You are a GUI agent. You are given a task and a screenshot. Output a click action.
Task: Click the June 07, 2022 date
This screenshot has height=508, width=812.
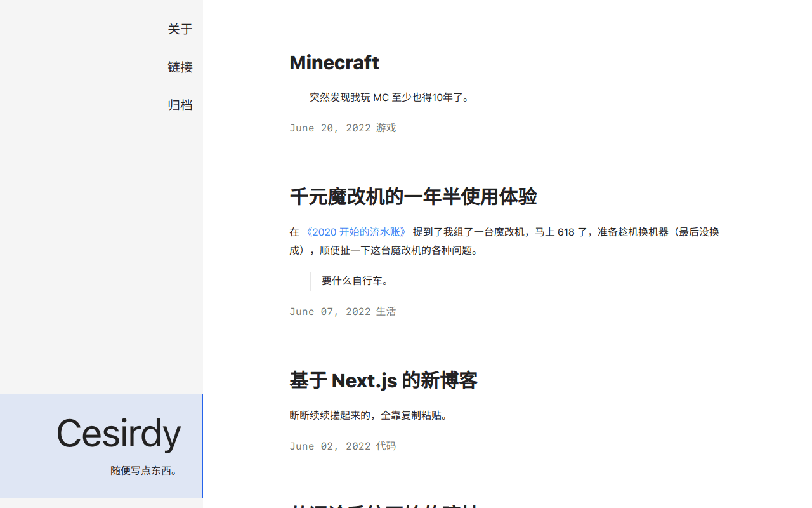[330, 311]
